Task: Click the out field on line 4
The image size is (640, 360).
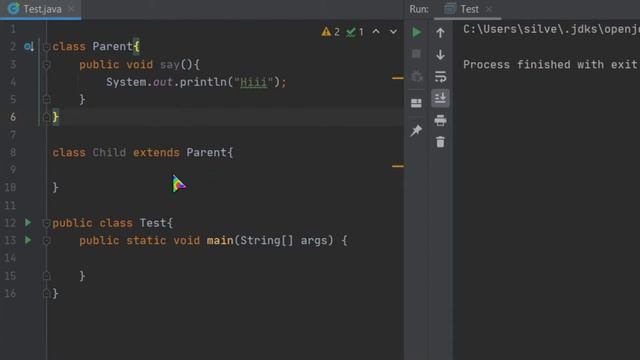Action: point(162,82)
